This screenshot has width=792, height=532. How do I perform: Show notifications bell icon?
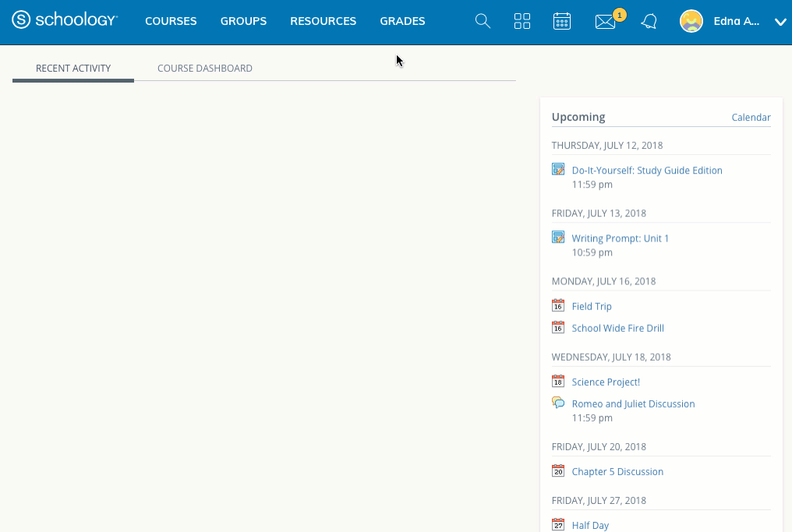click(x=649, y=22)
